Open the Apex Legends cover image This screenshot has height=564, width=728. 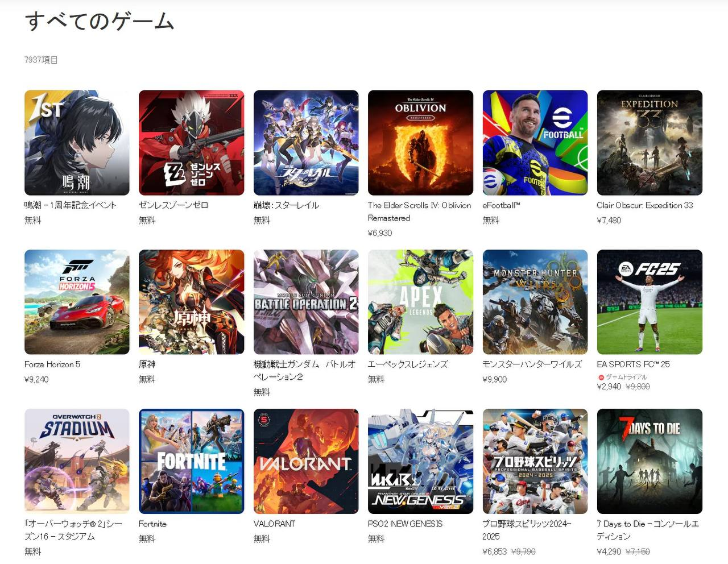420,302
